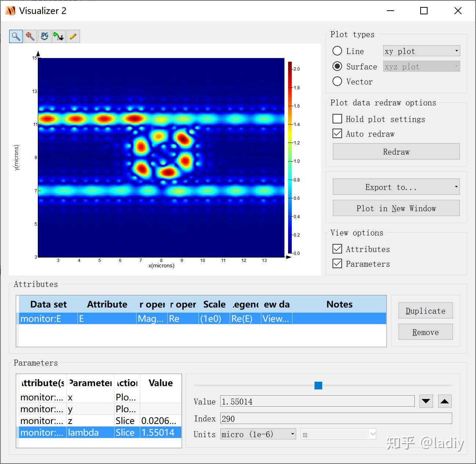
Task: Toggle the Auto redraw checkbox
Action: (x=337, y=133)
